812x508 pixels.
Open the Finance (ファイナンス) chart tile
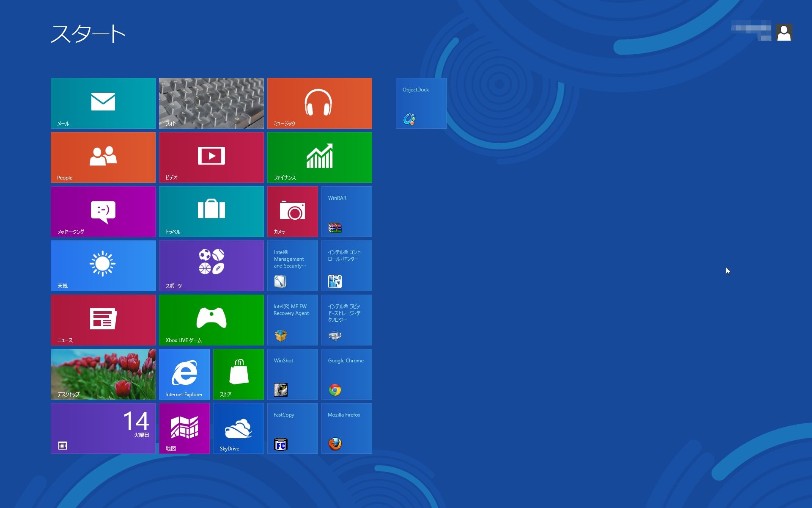click(x=319, y=157)
